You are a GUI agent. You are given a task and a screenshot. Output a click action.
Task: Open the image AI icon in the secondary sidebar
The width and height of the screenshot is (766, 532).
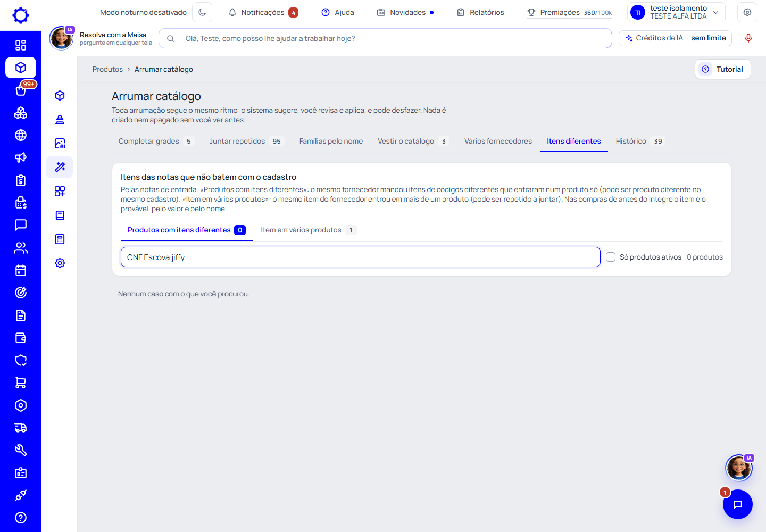pyautogui.click(x=60, y=143)
